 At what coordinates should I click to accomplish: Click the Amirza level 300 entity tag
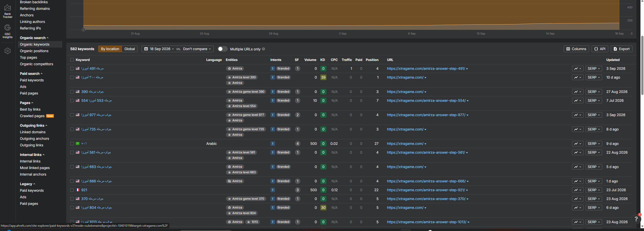click(242, 77)
